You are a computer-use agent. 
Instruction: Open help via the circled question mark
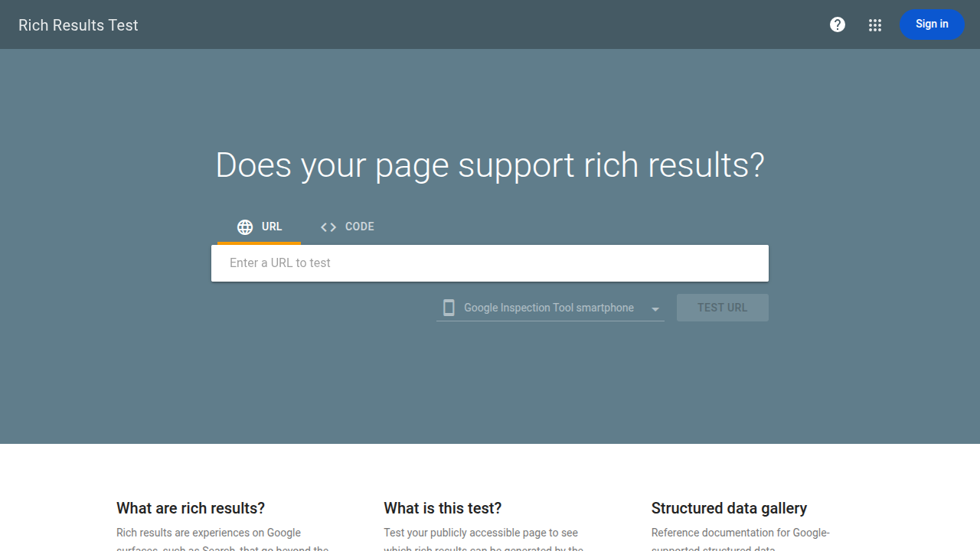click(838, 24)
